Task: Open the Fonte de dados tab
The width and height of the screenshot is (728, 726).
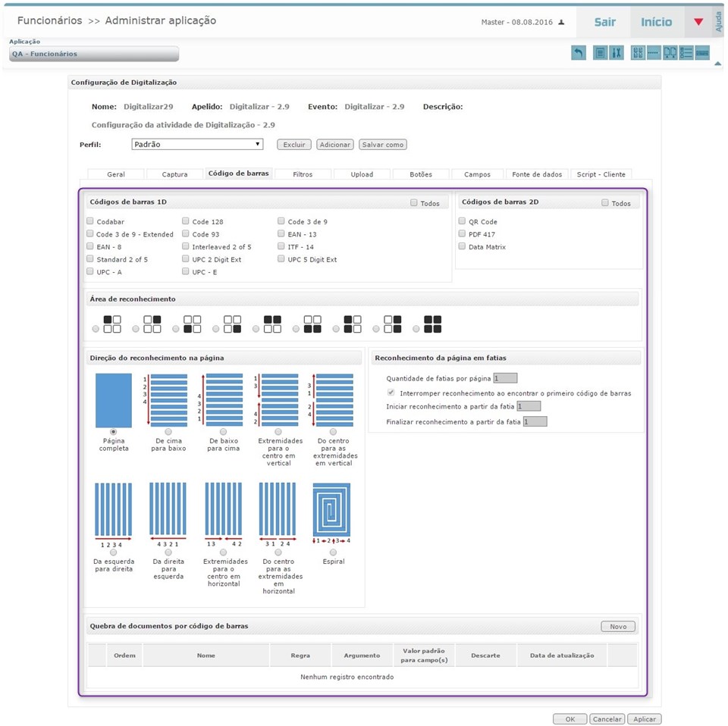Action: [x=537, y=174]
